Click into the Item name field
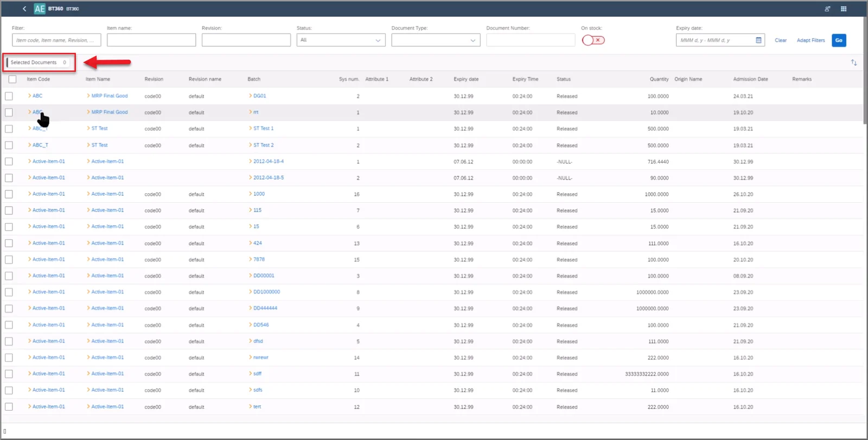This screenshot has width=868, height=440. pyautogui.click(x=151, y=40)
